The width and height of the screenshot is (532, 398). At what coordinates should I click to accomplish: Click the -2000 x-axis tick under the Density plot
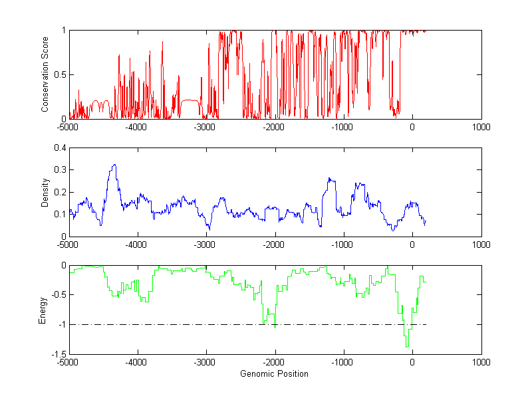coord(274,245)
